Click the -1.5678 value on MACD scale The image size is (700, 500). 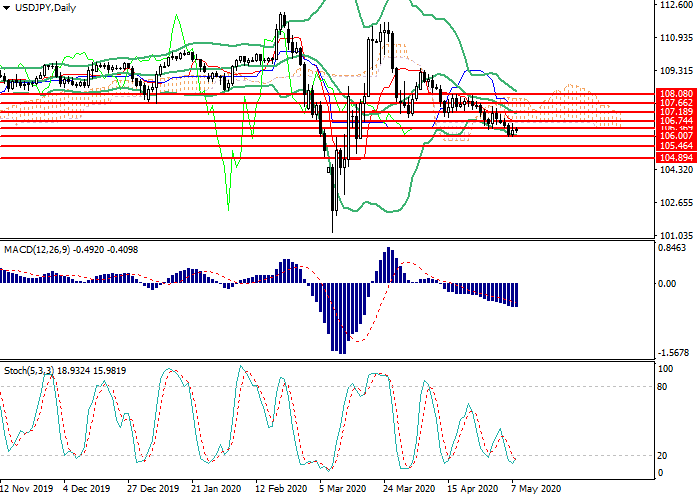[x=675, y=353]
